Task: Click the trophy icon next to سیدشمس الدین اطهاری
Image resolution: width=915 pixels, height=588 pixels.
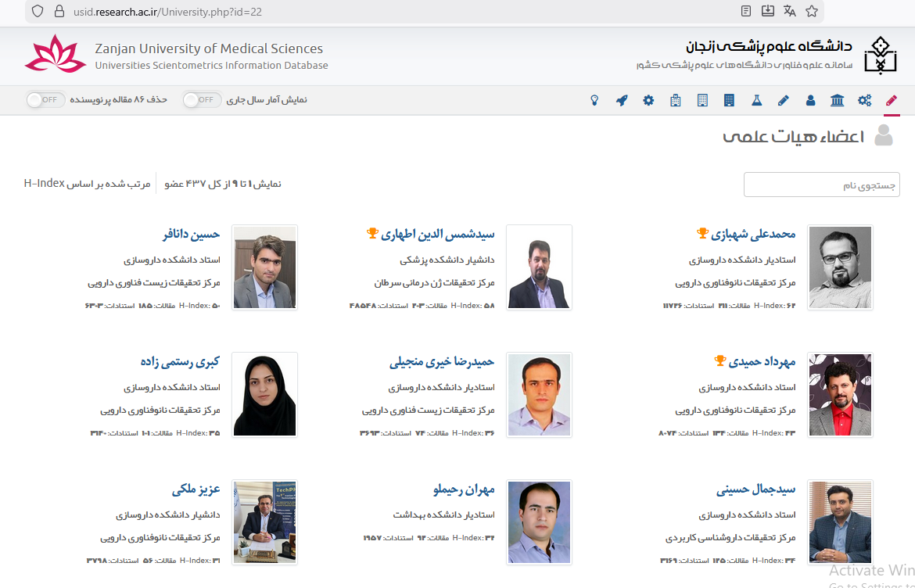Action: coord(372,233)
